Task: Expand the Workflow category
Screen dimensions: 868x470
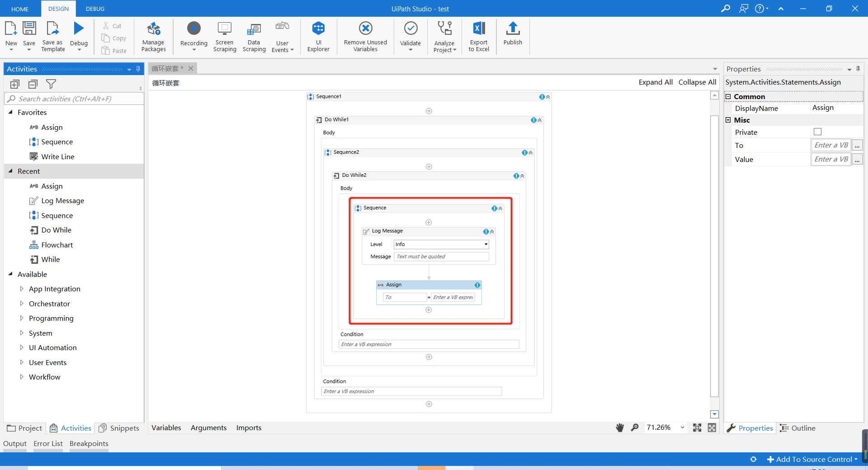Action: coord(21,377)
